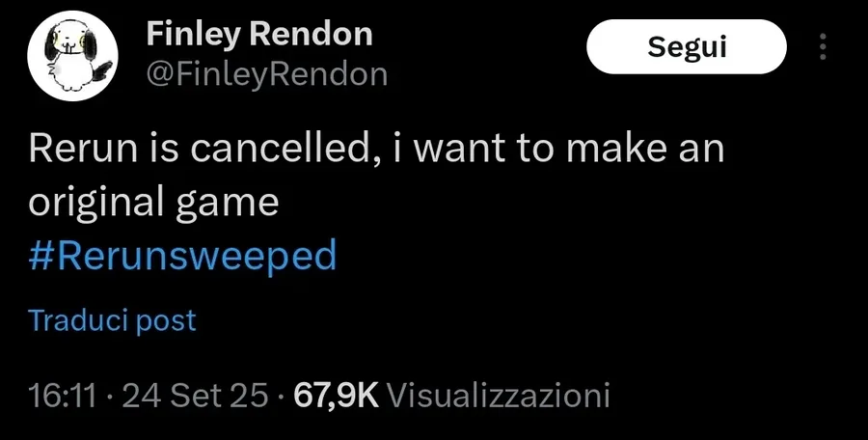Translate the post via Traduci post
The image size is (868, 440).
113,321
